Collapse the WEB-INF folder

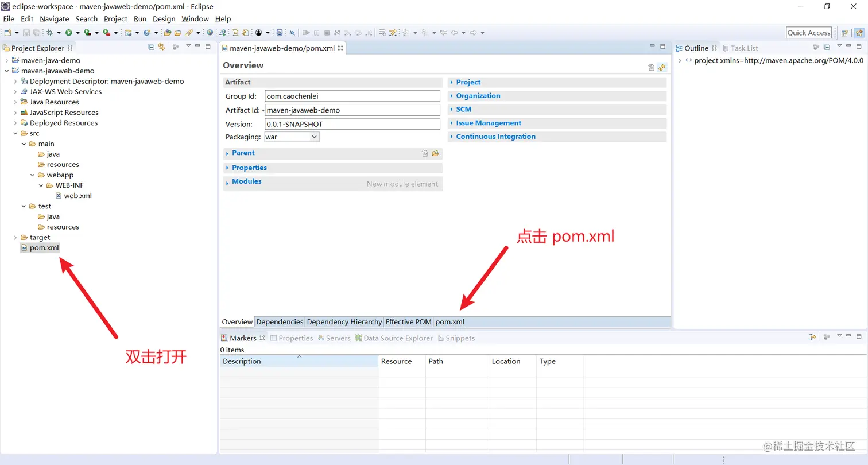click(41, 185)
